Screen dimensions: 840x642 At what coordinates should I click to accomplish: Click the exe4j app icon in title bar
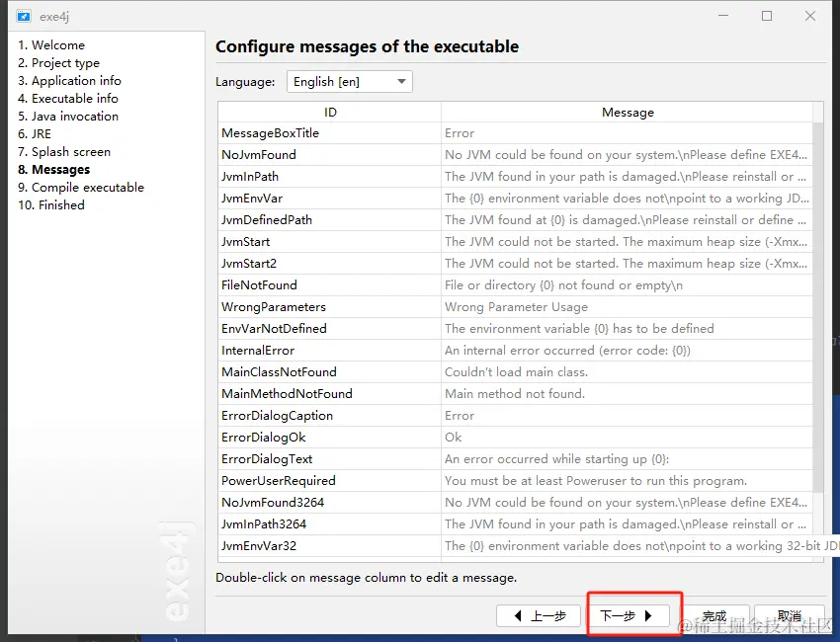24,16
